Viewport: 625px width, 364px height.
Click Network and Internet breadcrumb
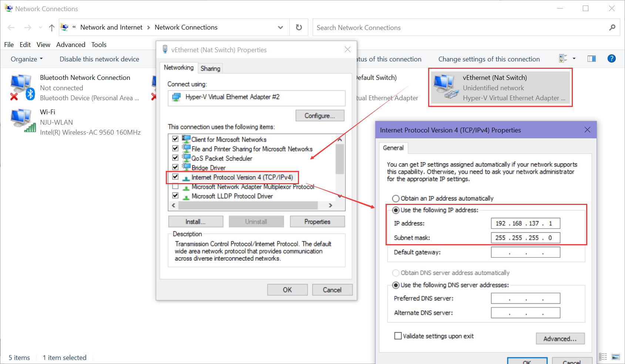point(111,27)
